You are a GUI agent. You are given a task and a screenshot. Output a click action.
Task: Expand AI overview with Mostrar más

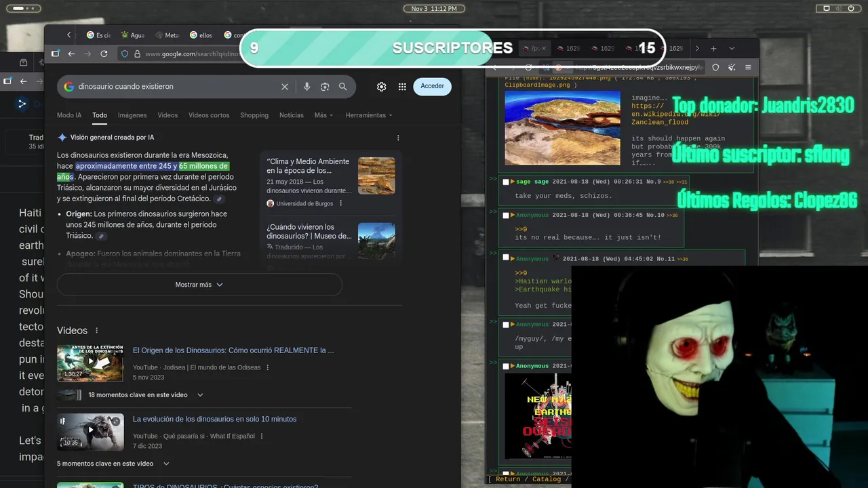tap(199, 285)
